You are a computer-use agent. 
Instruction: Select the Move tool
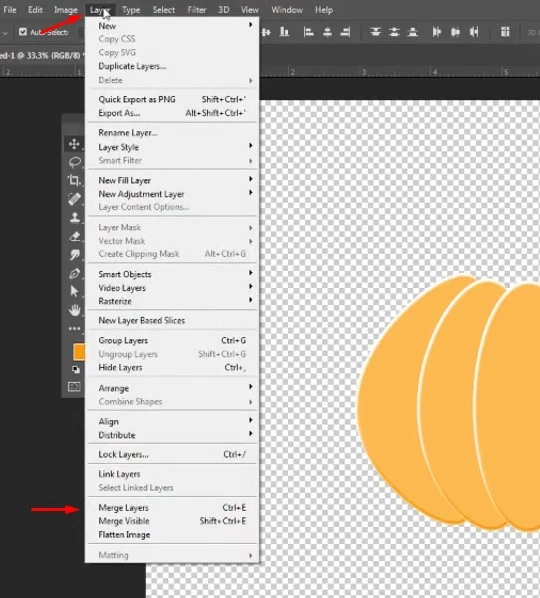(74, 144)
